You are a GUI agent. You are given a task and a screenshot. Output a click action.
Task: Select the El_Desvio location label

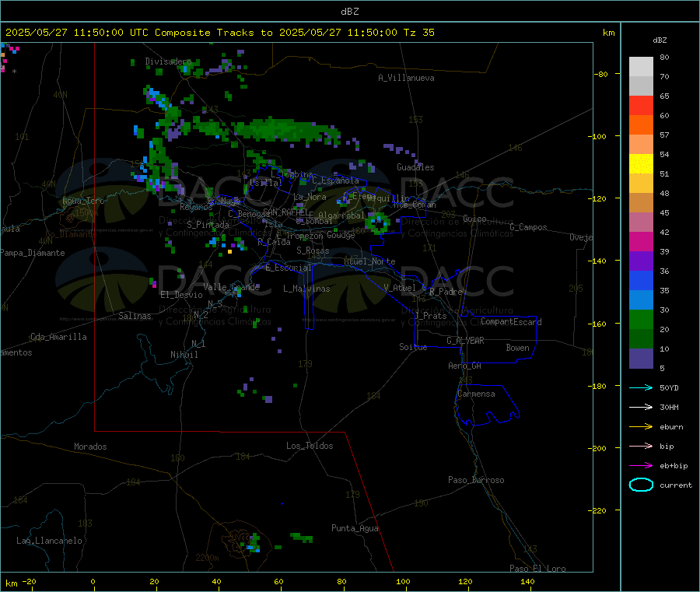(x=181, y=295)
